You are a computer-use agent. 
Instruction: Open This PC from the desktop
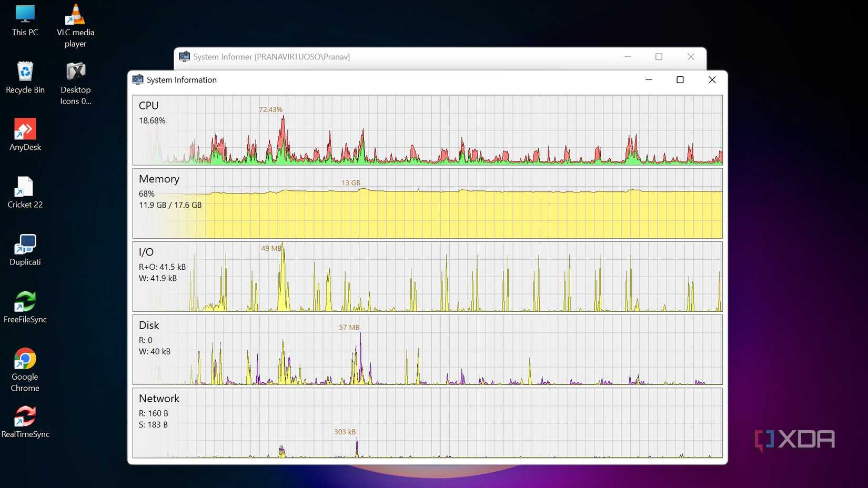click(x=25, y=15)
